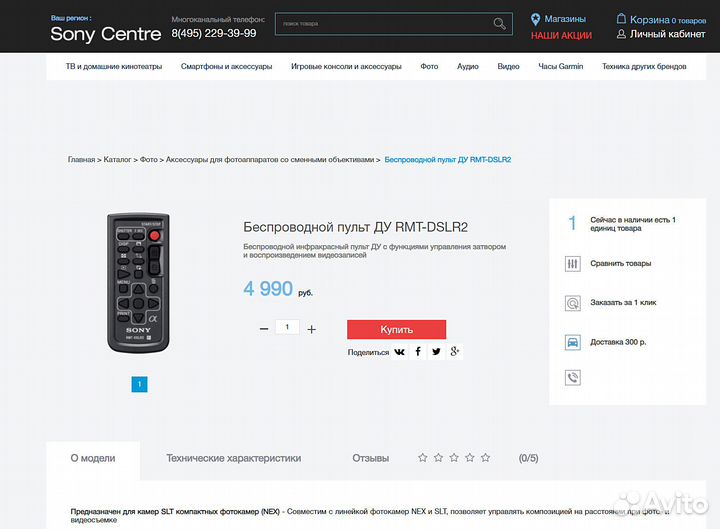Open Игровые консоли и аксессуары menu
The width and height of the screenshot is (720, 529).
(x=346, y=67)
